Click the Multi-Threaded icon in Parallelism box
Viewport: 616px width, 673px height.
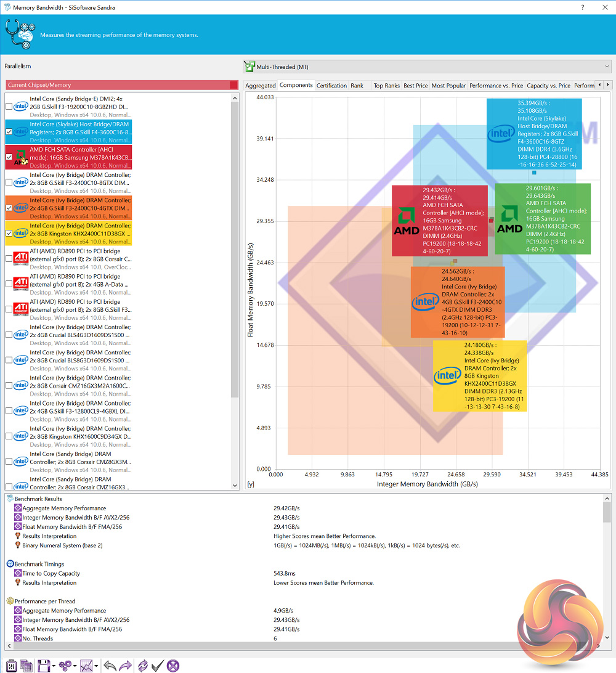pyautogui.click(x=249, y=67)
